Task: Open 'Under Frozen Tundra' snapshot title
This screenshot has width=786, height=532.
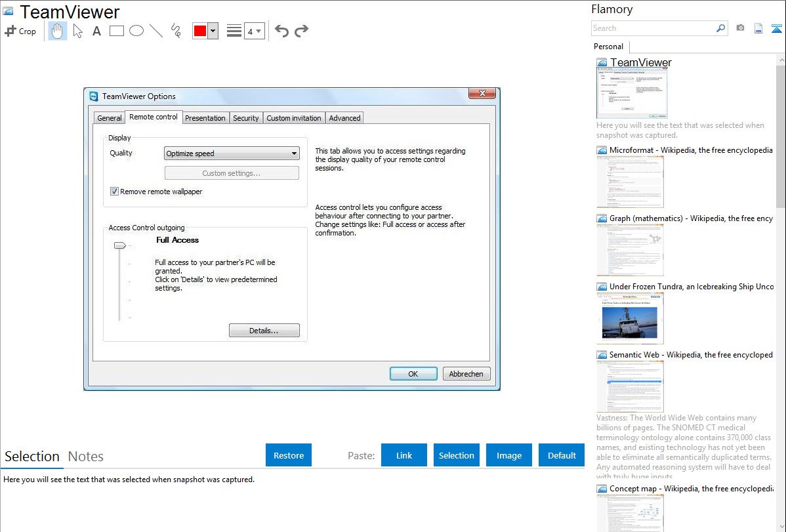Action: 692,287
